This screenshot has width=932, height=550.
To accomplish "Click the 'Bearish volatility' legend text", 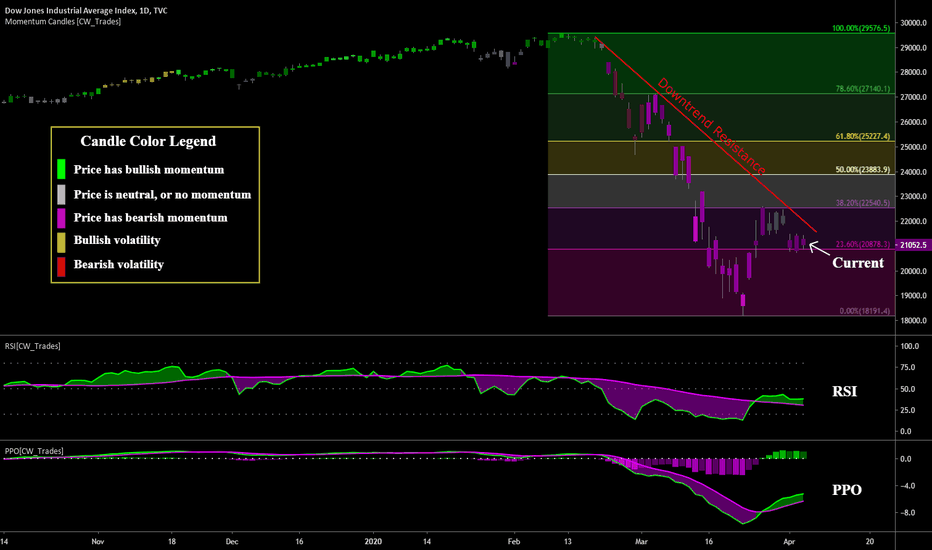I will (118, 265).
